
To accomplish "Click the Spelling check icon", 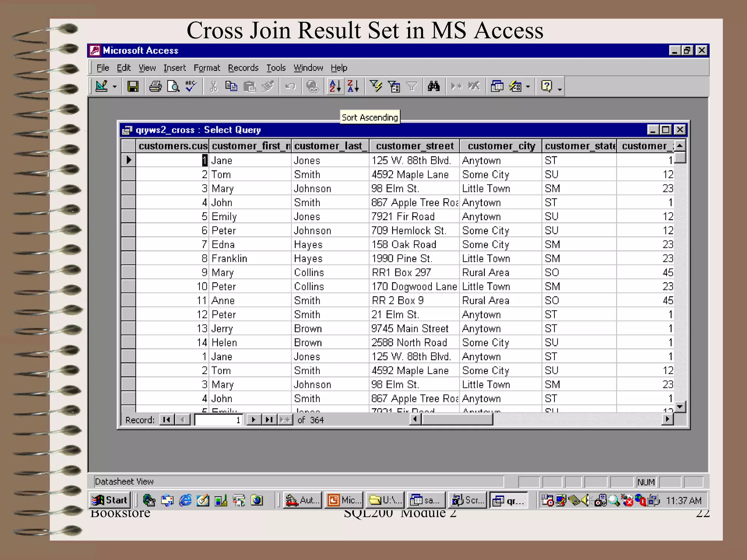I will click(191, 86).
